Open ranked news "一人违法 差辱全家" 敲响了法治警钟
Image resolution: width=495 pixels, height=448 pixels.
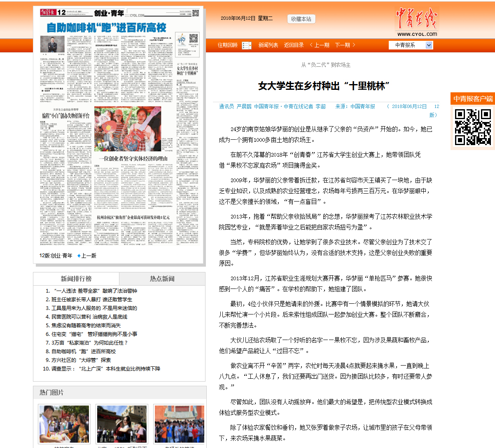click(94, 291)
